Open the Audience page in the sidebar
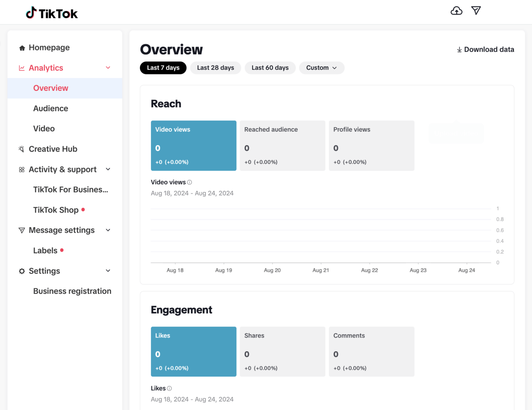This screenshot has width=532, height=410. pyautogui.click(x=51, y=108)
